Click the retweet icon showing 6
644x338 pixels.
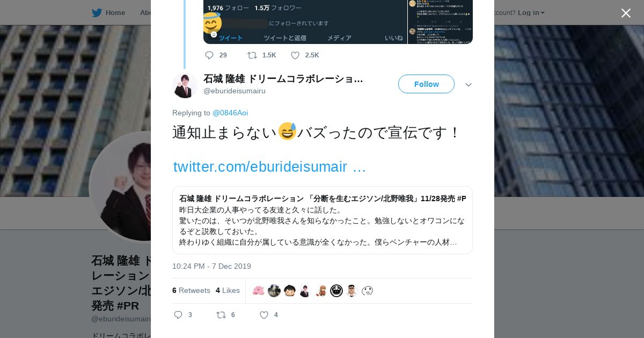tap(221, 315)
